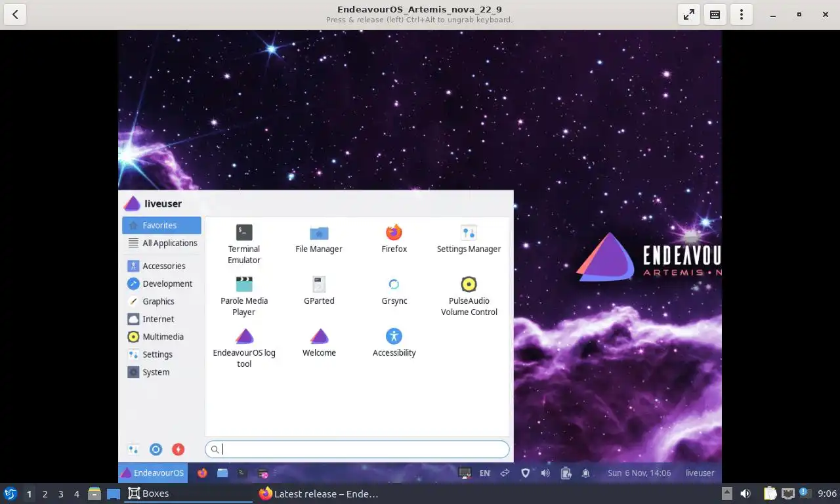Open Boxes three-dot options menu
This screenshot has width=840, height=504.
[742, 14]
